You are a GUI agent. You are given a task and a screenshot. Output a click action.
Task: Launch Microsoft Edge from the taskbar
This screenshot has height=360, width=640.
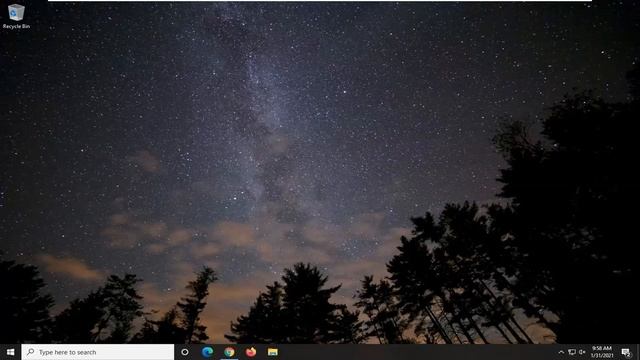207,352
